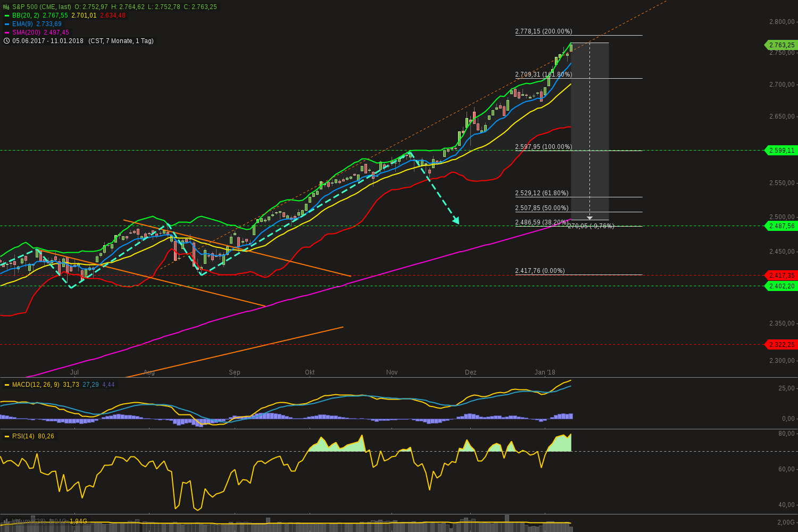Open the symbol selector via the S&P 500 title
The width and height of the screenshot is (798, 532).
tap(26, 6)
